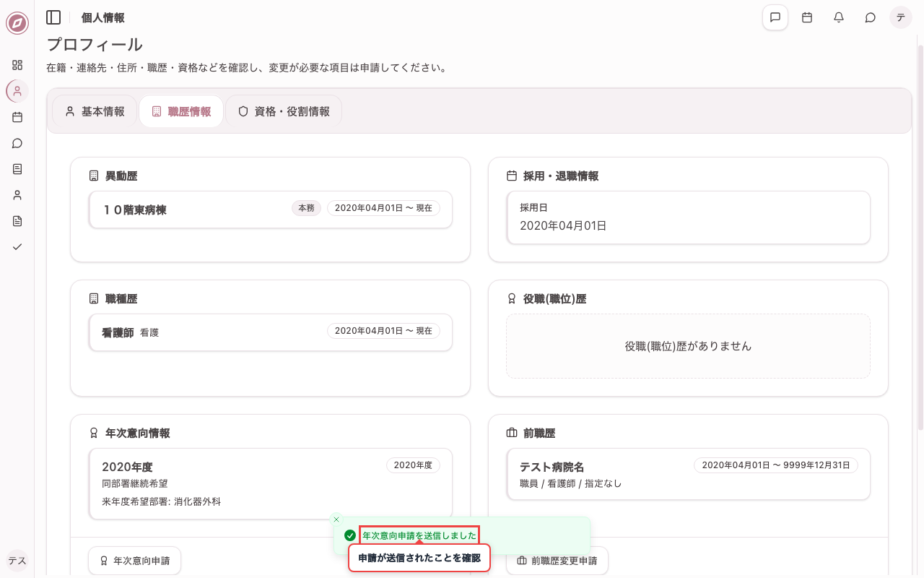The image size is (924, 578).
Task: Switch to the 基本情報 tab
Action: 95,112
